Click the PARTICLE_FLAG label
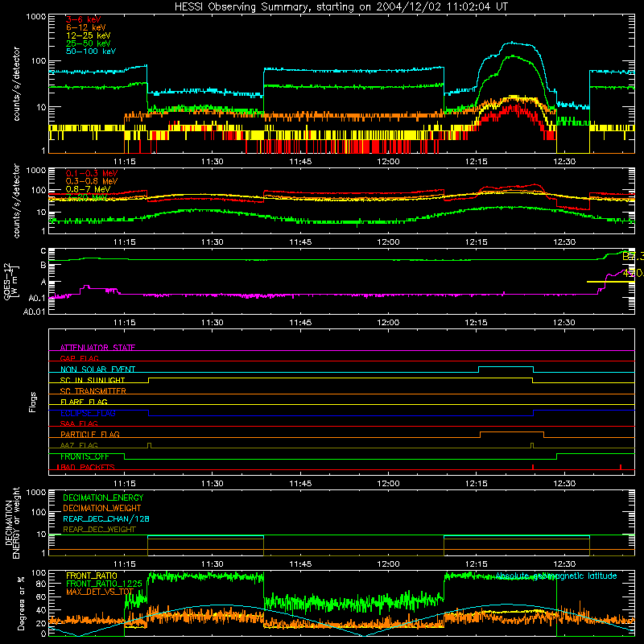The image size is (644, 644). [x=90, y=434]
